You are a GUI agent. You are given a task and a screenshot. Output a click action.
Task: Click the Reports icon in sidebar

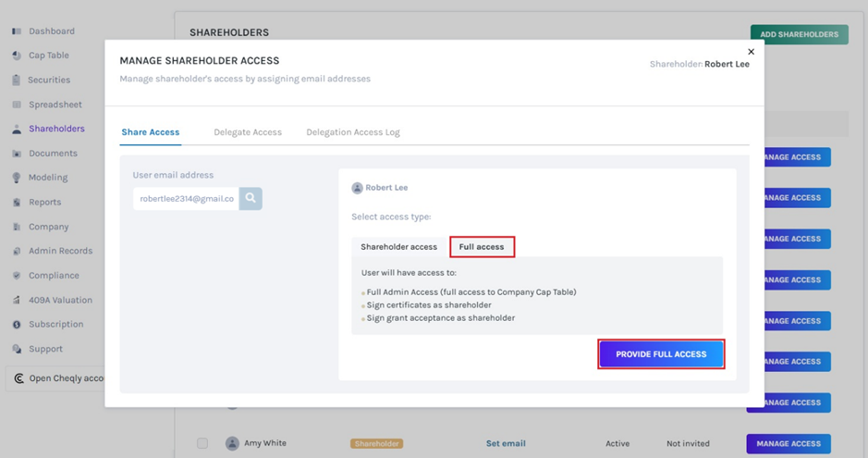pos(17,202)
